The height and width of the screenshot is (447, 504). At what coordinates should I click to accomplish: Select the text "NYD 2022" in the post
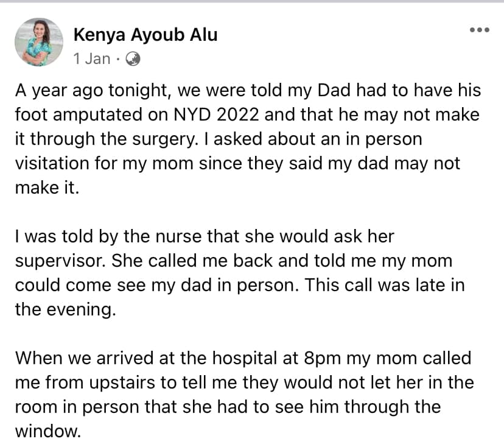[x=216, y=114]
